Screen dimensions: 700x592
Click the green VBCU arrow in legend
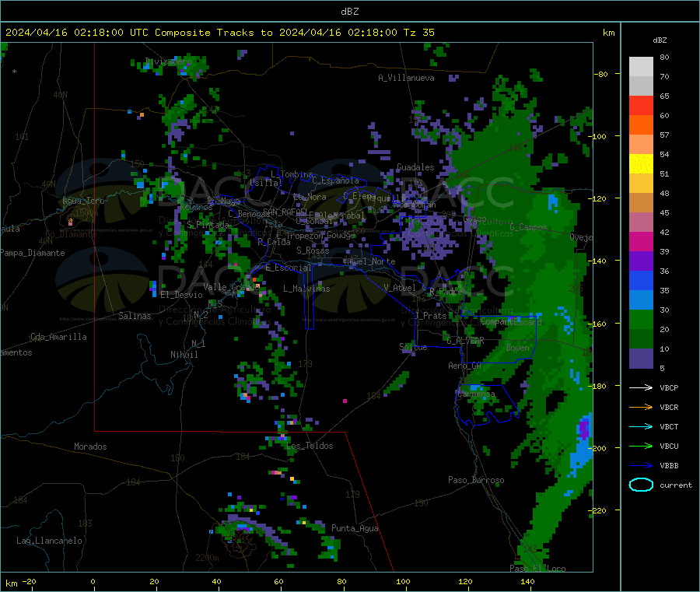point(641,446)
